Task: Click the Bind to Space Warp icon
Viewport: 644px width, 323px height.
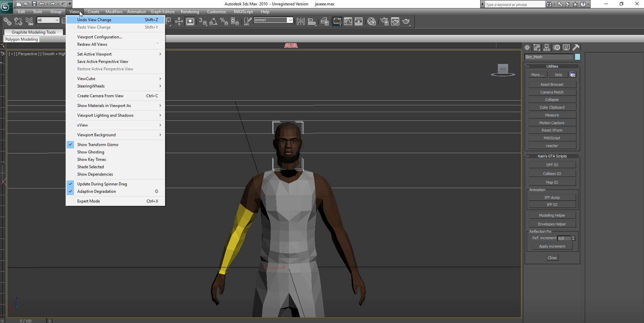Action: click(29, 22)
